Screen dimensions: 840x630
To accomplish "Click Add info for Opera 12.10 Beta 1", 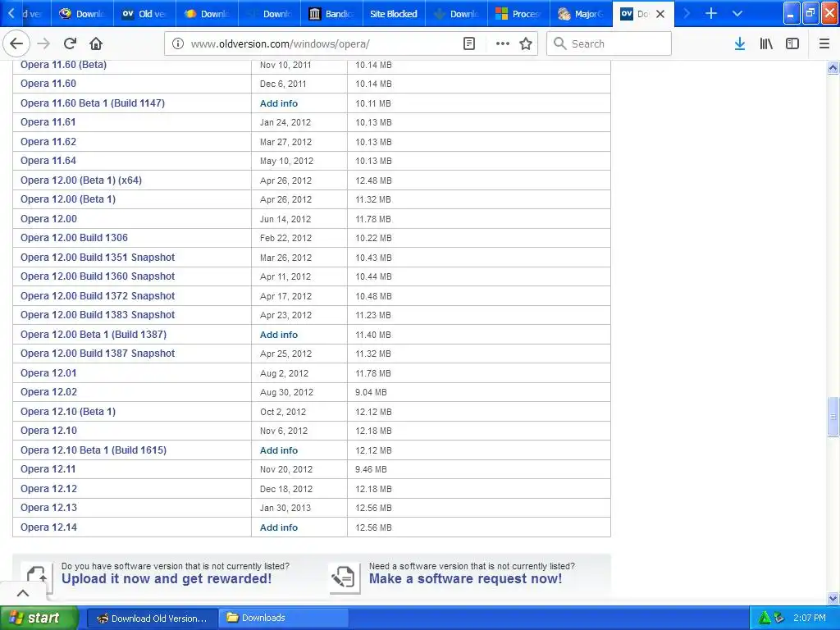I will pyautogui.click(x=279, y=450).
